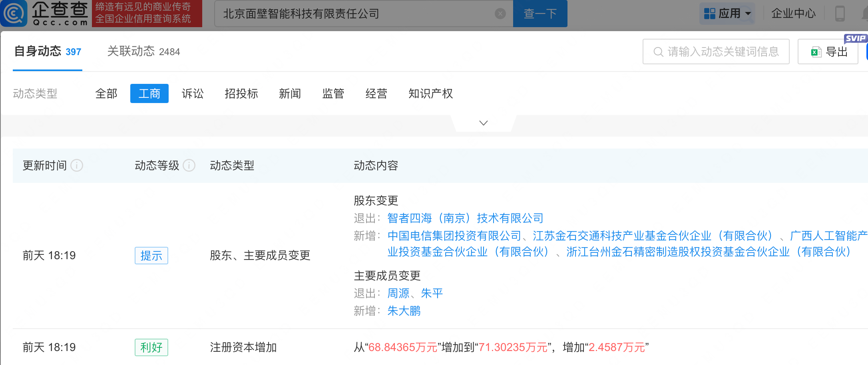
Task: Open 企业中心 in the header
Action: coord(793,14)
